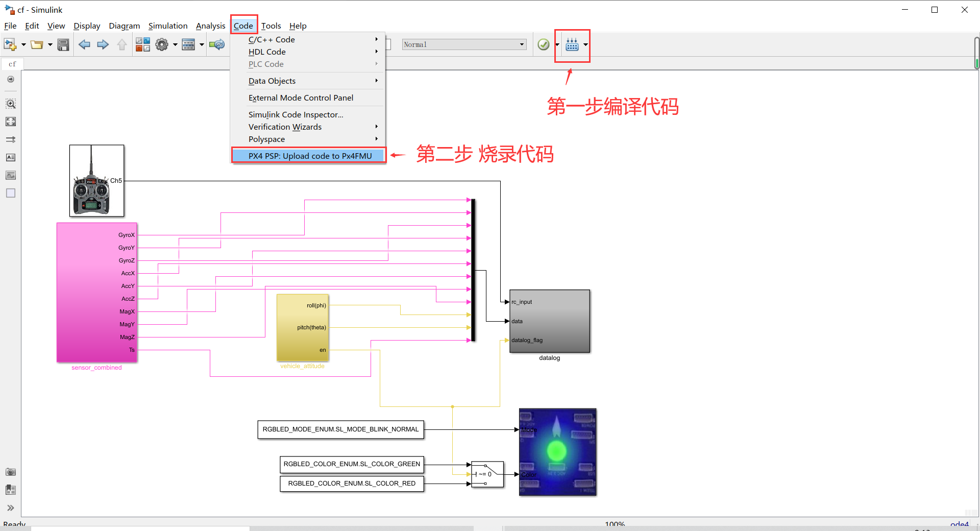Click the sensor_combined block
This screenshot has width=980, height=531.
tap(96, 292)
